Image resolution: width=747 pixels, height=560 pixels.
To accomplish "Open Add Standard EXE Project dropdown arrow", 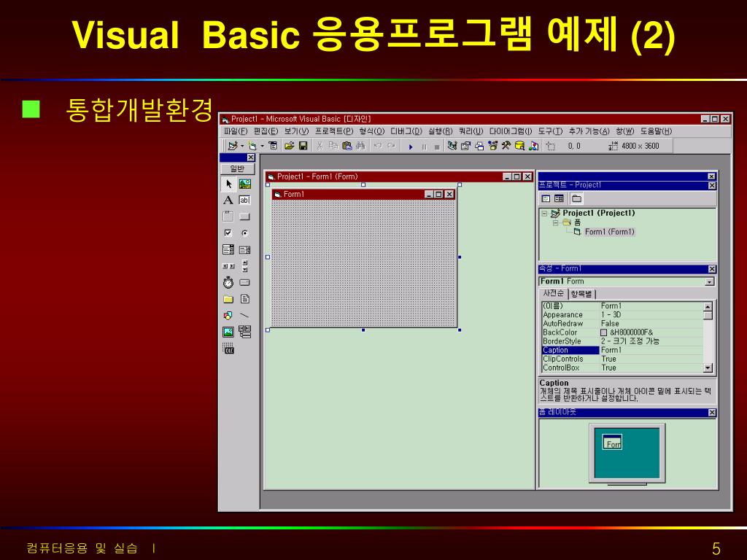I will click(x=242, y=146).
